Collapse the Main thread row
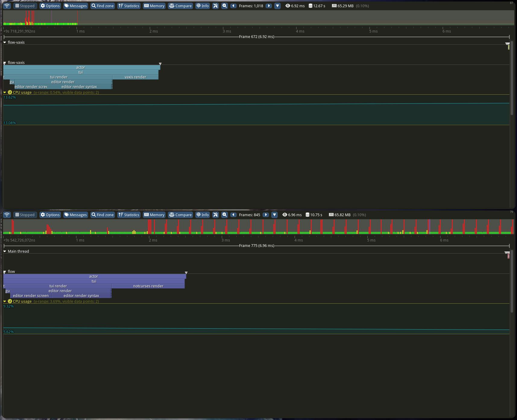This screenshot has height=420, width=517. pyautogui.click(x=5, y=251)
